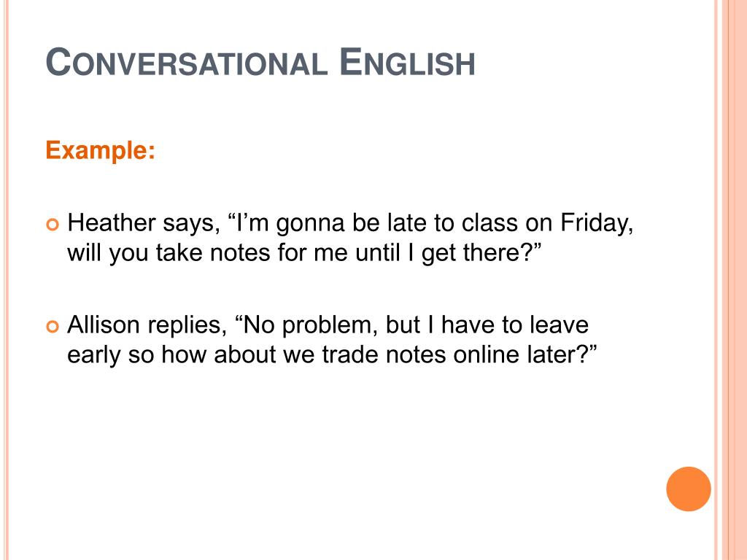Click the word early in second bullet

[x=94, y=355]
